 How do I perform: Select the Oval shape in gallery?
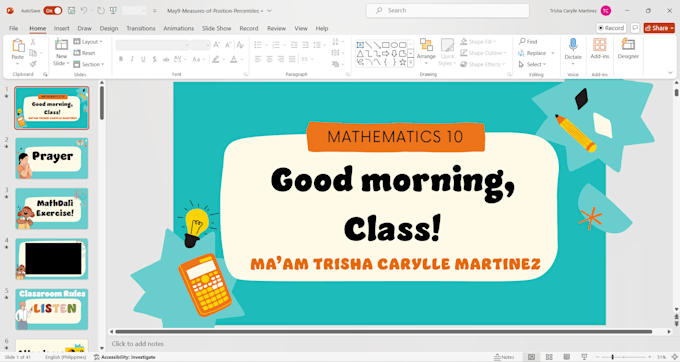point(394,45)
